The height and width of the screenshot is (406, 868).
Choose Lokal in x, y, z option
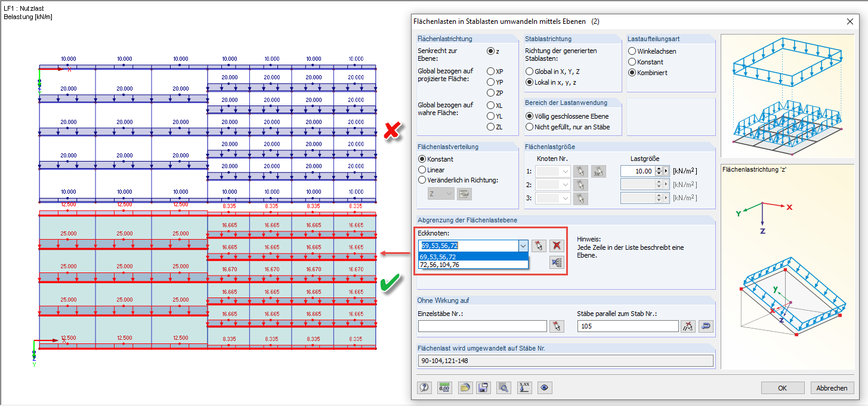[x=529, y=82]
